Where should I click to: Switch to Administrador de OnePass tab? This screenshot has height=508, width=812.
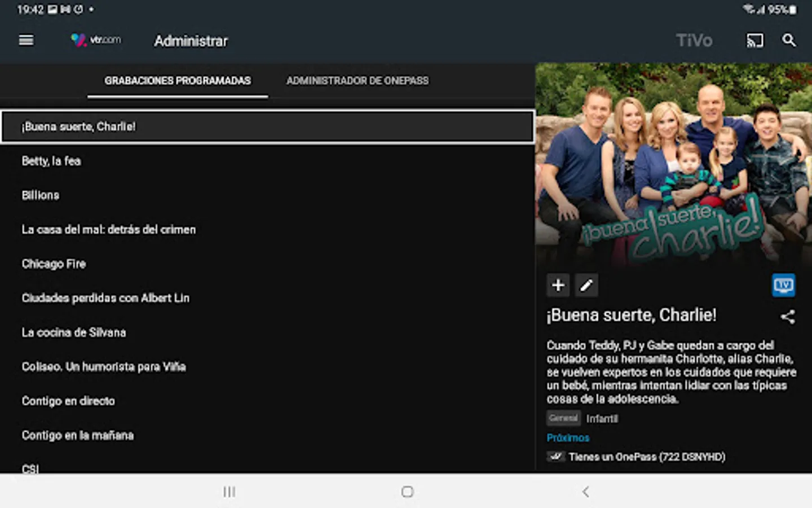[x=358, y=81]
